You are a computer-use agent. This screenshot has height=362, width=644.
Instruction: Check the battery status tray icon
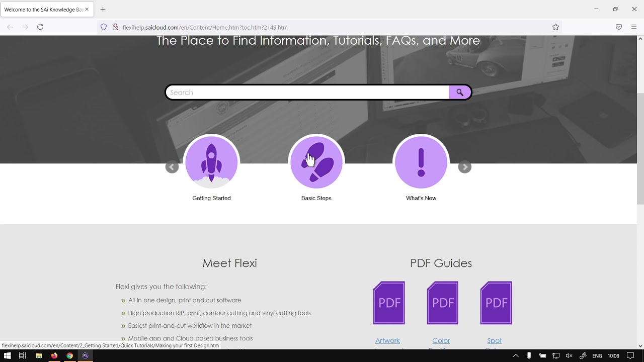[542, 355]
